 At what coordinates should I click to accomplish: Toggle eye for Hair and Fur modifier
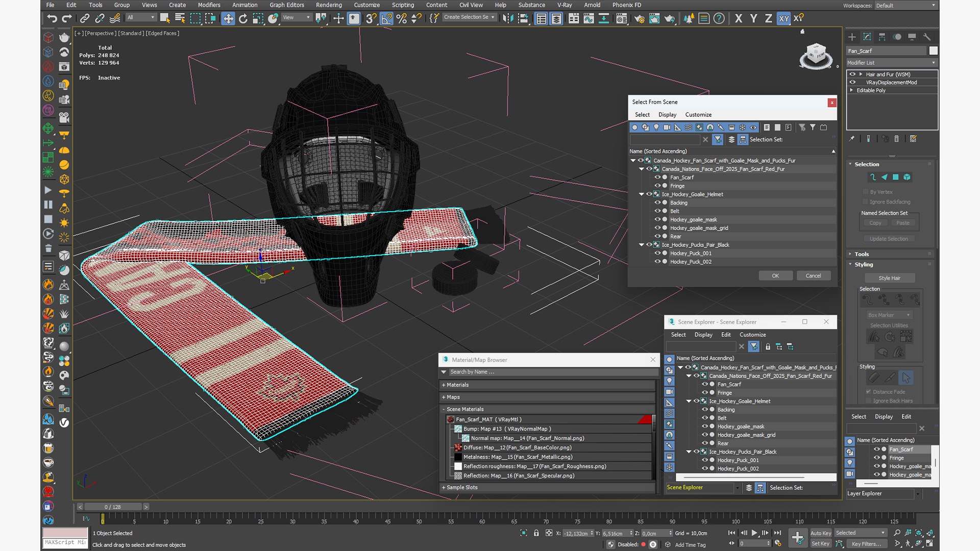852,74
